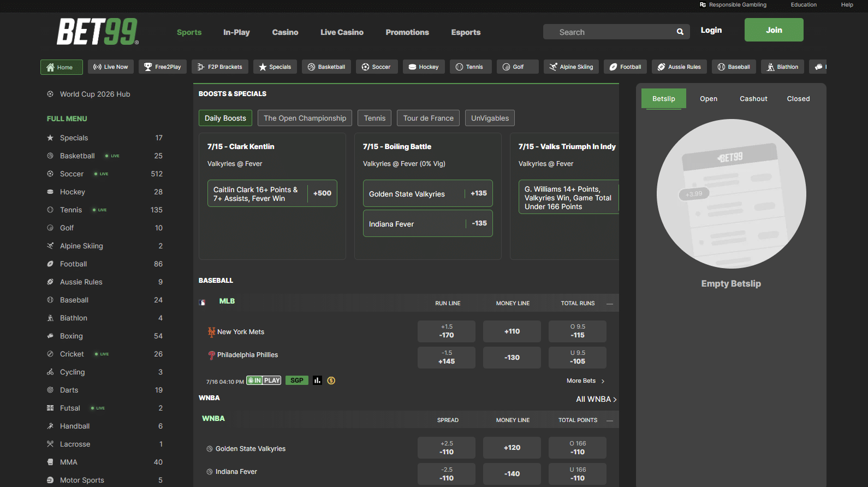Viewport: 868px width, 487px height.
Task: Open the match stats bar-chart icon for Mets vs Phillies
Action: (317, 381)
